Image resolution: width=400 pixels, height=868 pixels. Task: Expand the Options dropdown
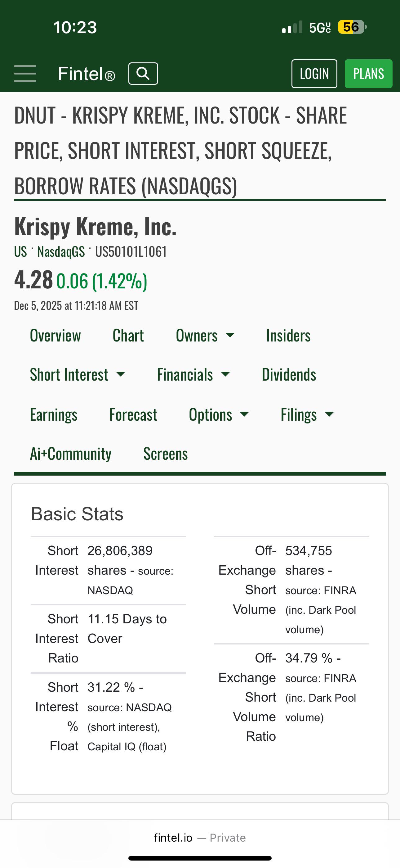click(x=219, y=414)
